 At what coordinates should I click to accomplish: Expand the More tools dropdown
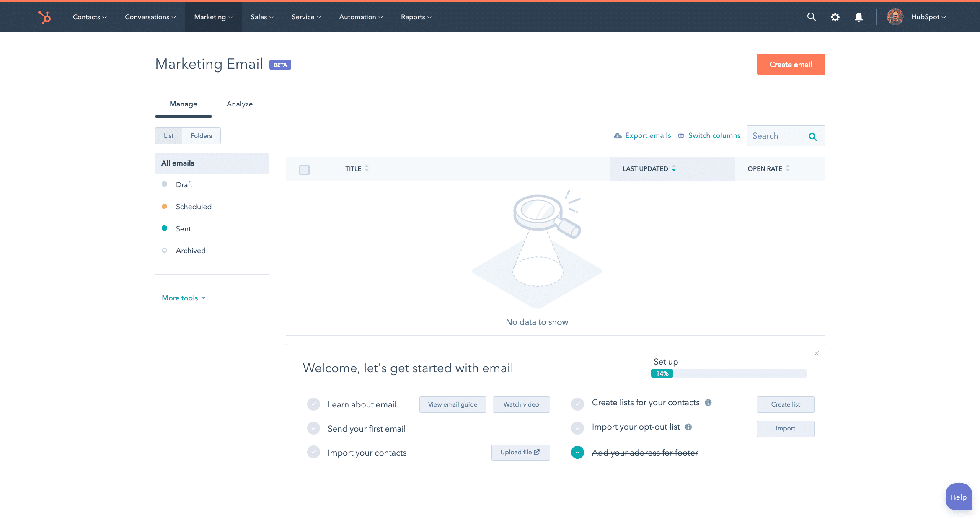tap(184, 298)
